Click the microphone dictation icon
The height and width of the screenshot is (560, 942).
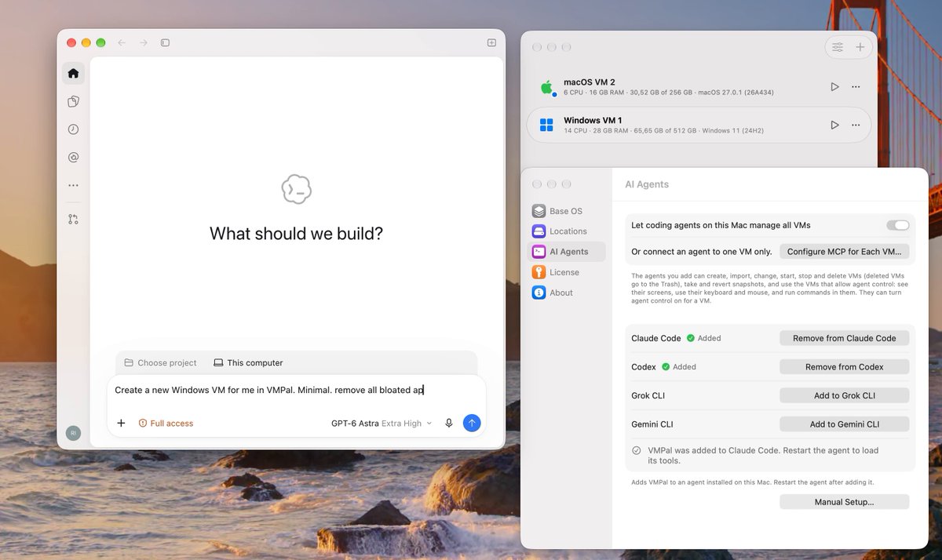point(449,424)
